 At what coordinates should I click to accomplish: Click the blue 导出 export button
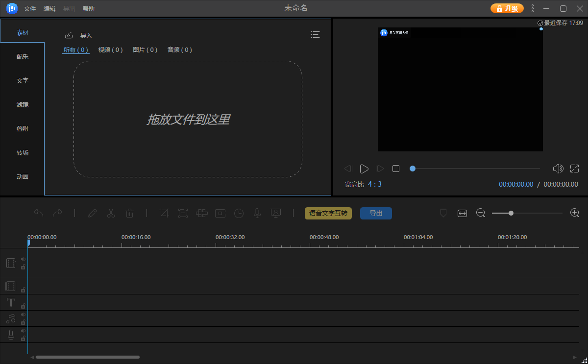pos(376,213)
